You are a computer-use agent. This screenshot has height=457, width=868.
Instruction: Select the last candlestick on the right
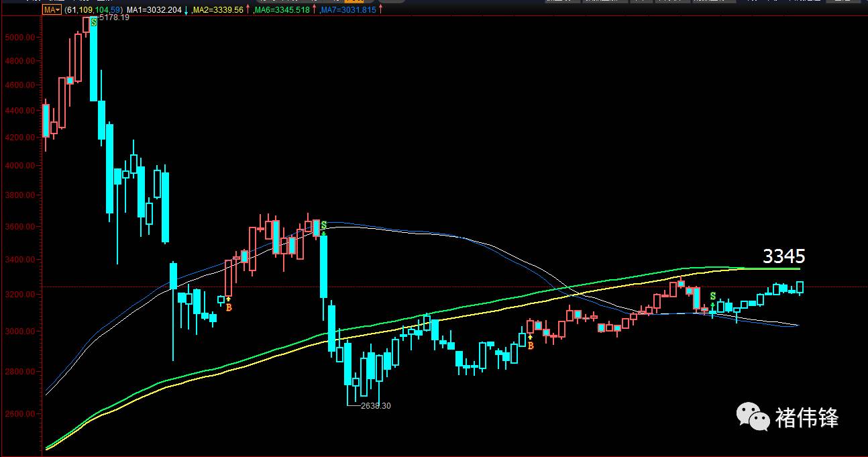coord(800,288)
